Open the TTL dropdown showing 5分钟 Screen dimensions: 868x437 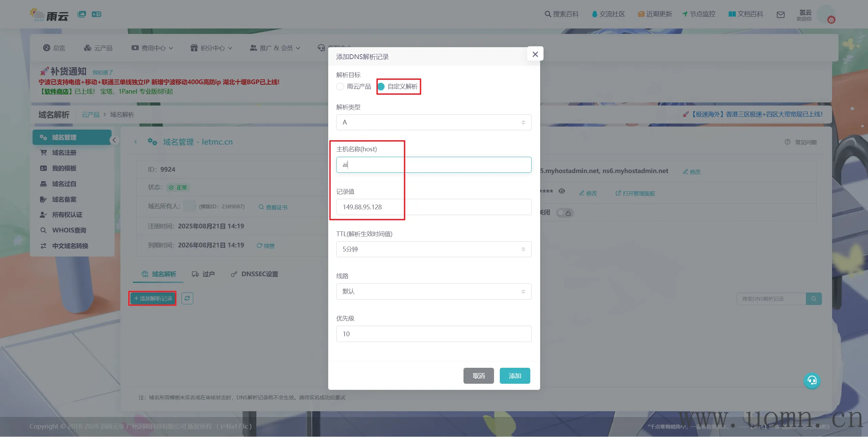coord(433,249)
